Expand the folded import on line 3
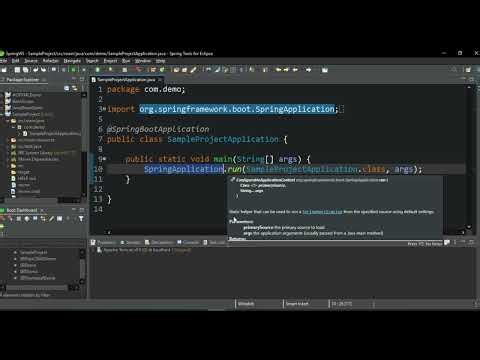The height and width of the screenshot is (360, 480). (105, 109)
